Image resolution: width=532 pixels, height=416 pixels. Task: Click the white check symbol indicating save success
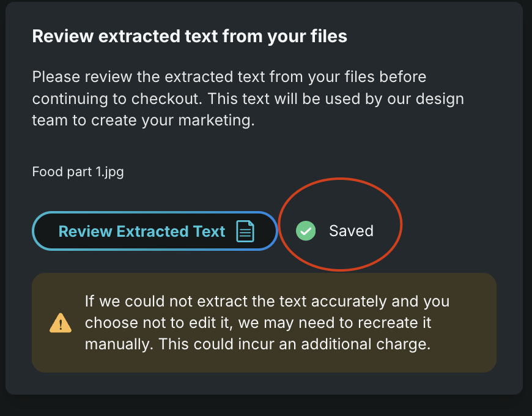click(x=305, y=231)
